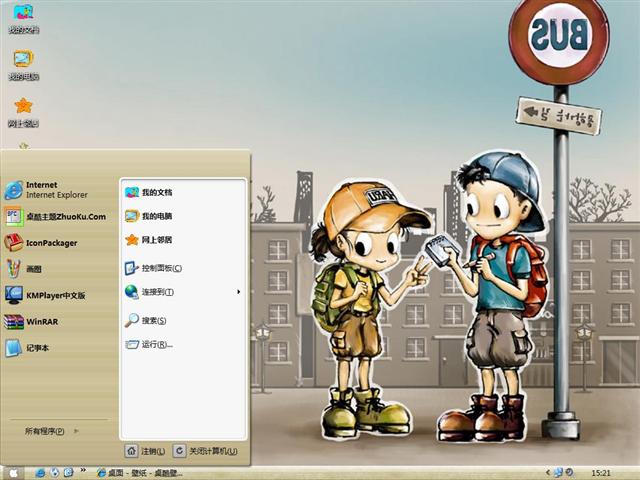Expand the quick launch overflow chevron

tap(83, 470)
